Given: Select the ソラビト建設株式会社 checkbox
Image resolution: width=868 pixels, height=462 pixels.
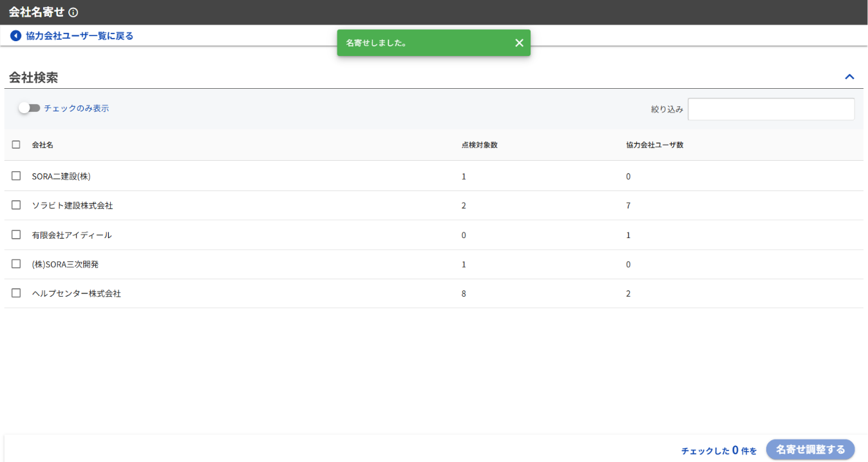Looking at the screenshot, I should pyautogui.click(x=16, y=205).
